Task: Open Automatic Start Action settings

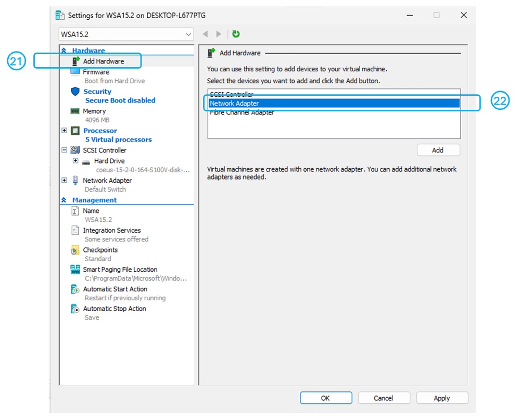Action: (x=115, y=289)
